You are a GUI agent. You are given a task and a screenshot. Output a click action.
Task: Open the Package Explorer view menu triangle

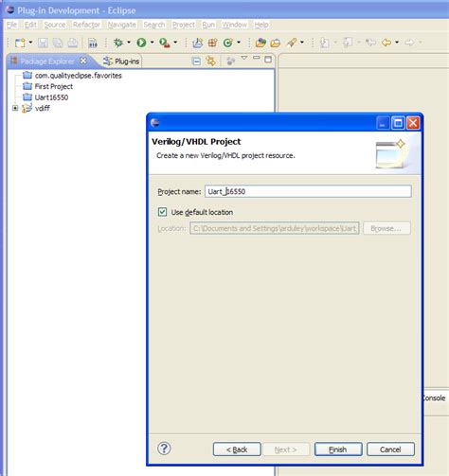(244, 58)
